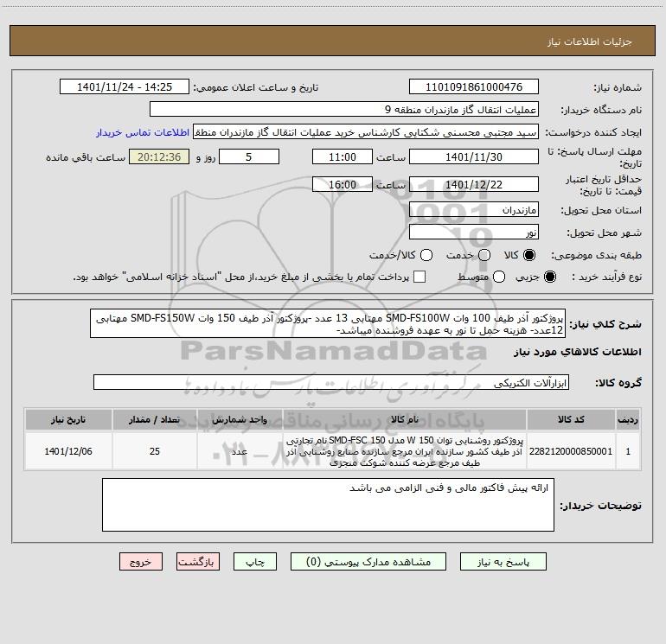Select the جزیی purchase type radio

tap(549, 277)
